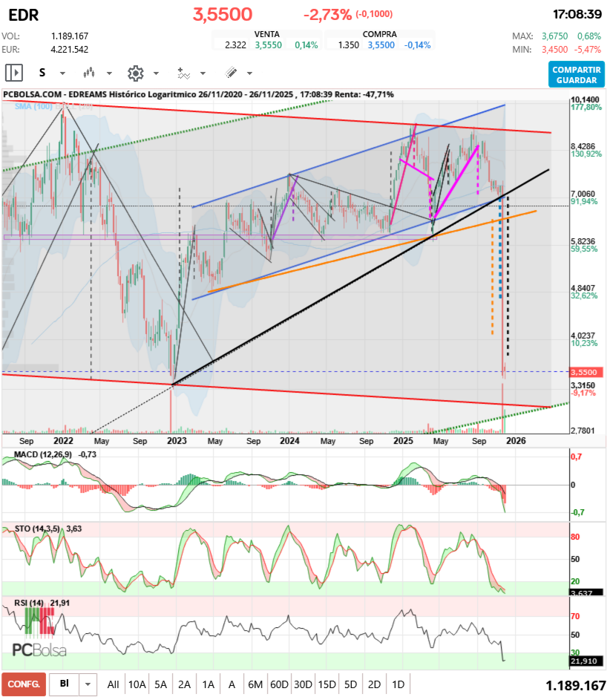616x700 pixels.
Task: Select the 6M time range
Action: click(x=255, y=684)
